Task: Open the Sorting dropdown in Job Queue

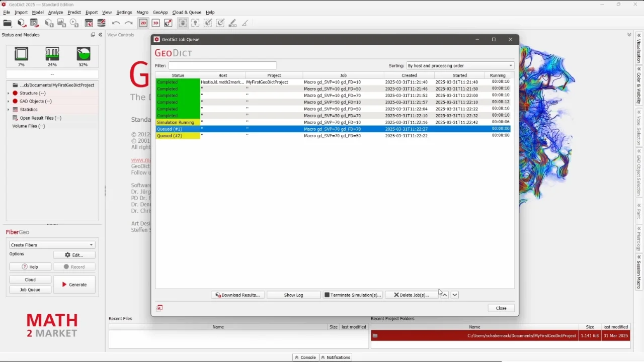Action: pos(460,66)
